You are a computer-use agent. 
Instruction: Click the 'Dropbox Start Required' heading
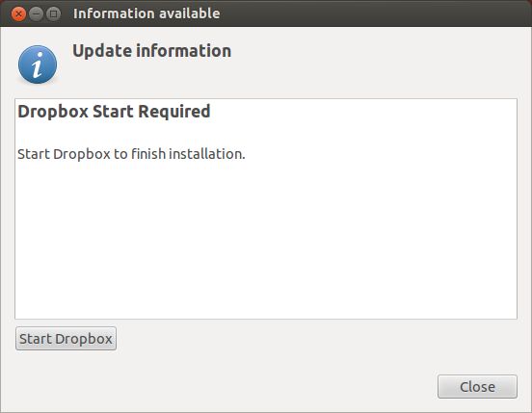(x=114, y=112)
